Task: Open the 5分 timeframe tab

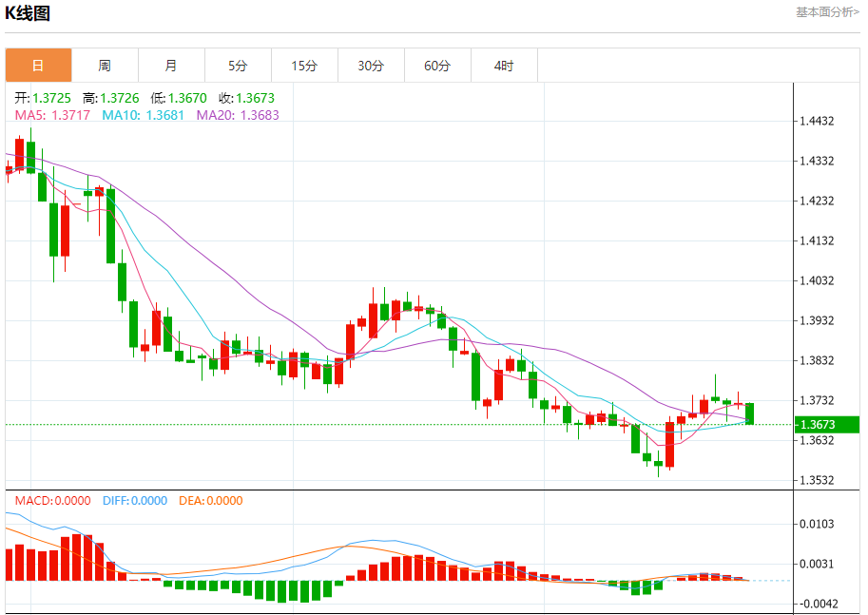Action: (x=238, y=66)
